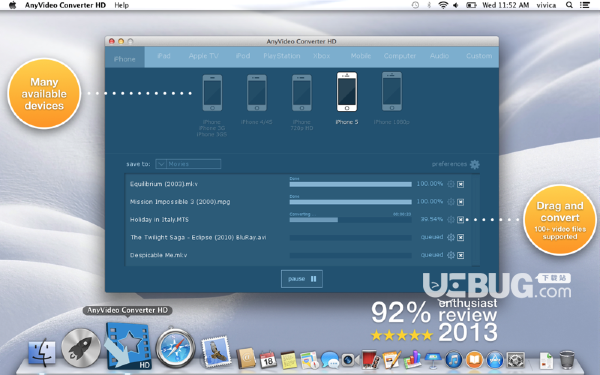This screenshot has height=375, width=600.
Task: Open the PlayStation tab
Action: (x=282, y=56)
